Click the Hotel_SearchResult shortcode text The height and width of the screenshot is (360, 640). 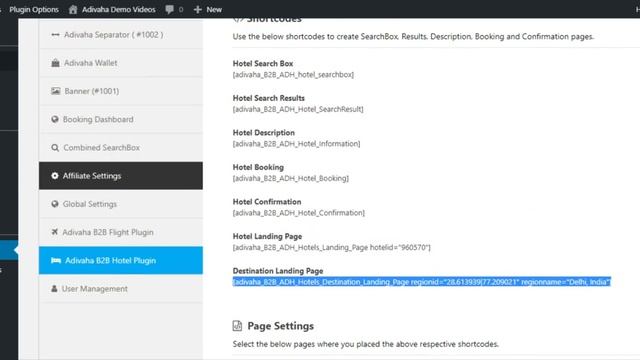[298, 109]
